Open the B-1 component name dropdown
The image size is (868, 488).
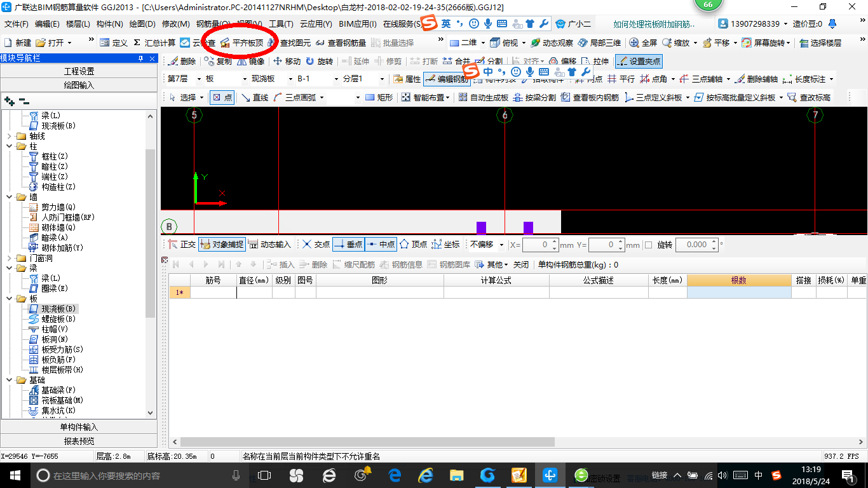[x=336, y=79]
